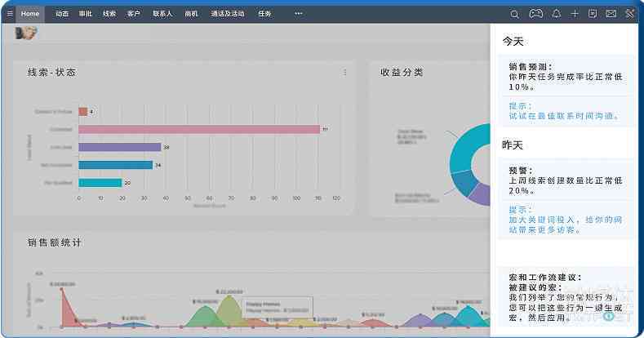Click the blue bar valued 34
The width and height of the screenshot is (644, 338).
[x=116, y=165]
